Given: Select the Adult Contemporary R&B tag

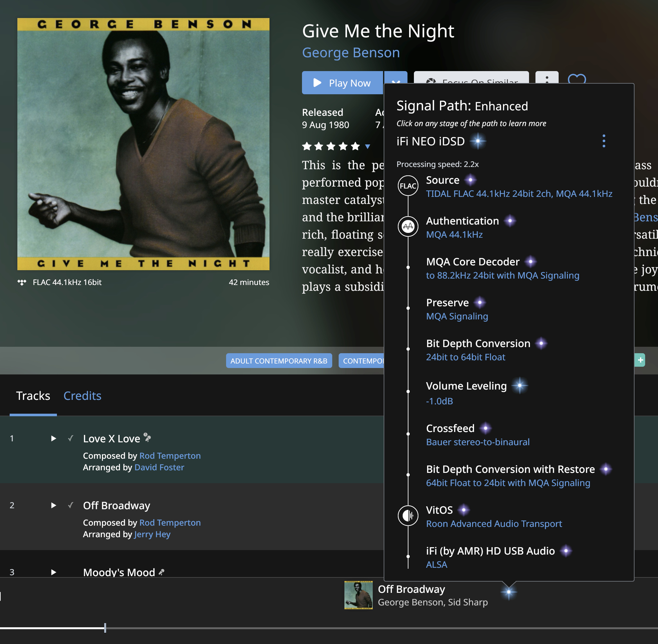Looking at the screenshot, I should 279,361.
